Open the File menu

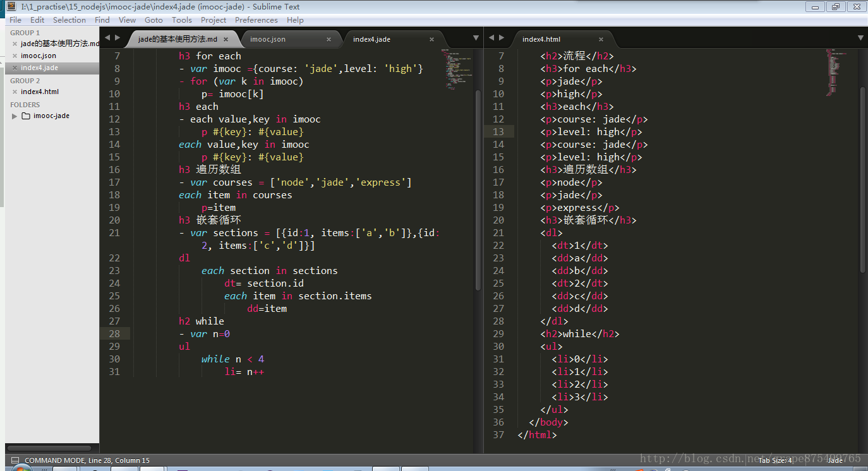click(15, 20)
